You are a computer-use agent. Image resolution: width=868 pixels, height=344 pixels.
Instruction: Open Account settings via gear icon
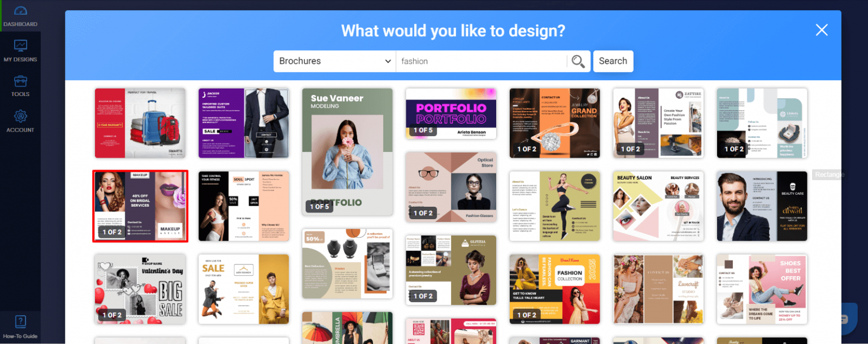click(20, 120)
